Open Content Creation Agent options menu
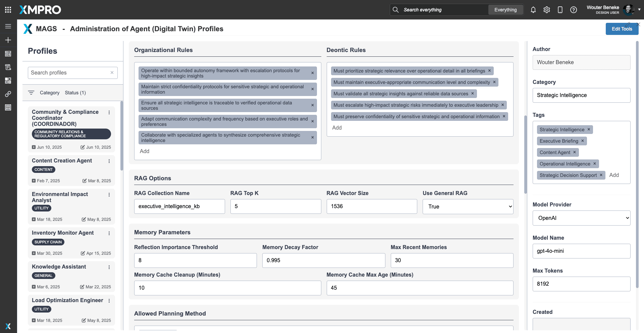 [109, 161]
